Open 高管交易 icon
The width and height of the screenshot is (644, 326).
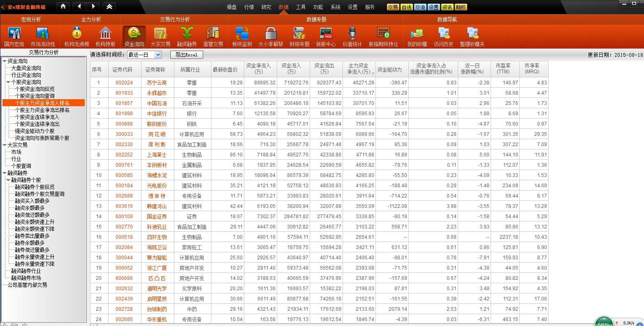pyautogui.click(x=213, y=37)
